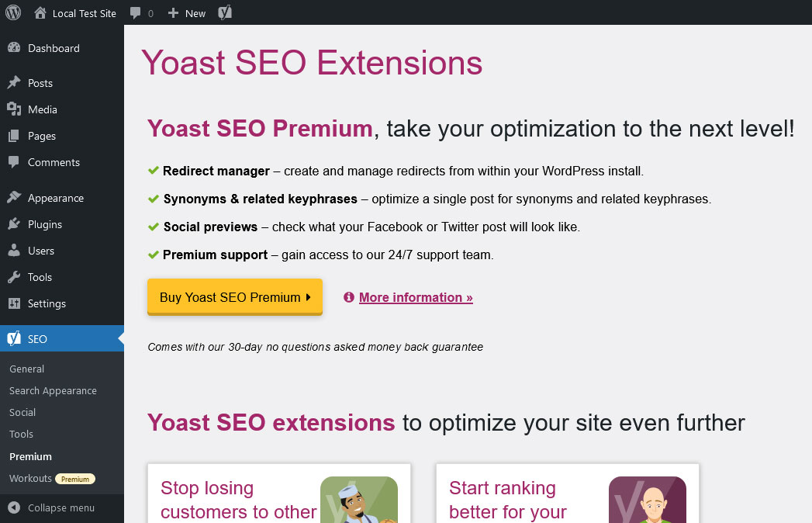This screenshot has width=812, height=523.
Task: Open the Yoast icon in the top admin bar
Action: (x=224, y=12)
